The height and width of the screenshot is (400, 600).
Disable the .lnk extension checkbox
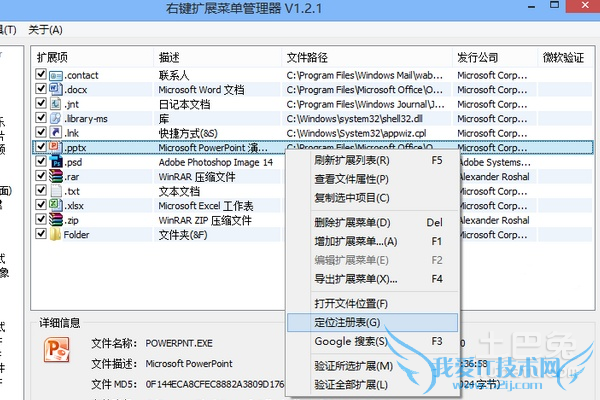(41, 132)
